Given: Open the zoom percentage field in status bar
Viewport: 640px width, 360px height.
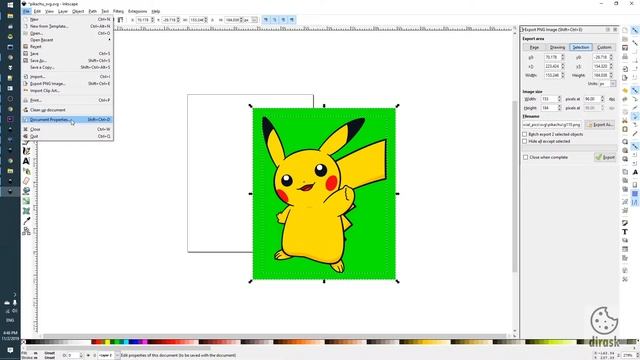Looking at the screenshot, I should 628,356.
